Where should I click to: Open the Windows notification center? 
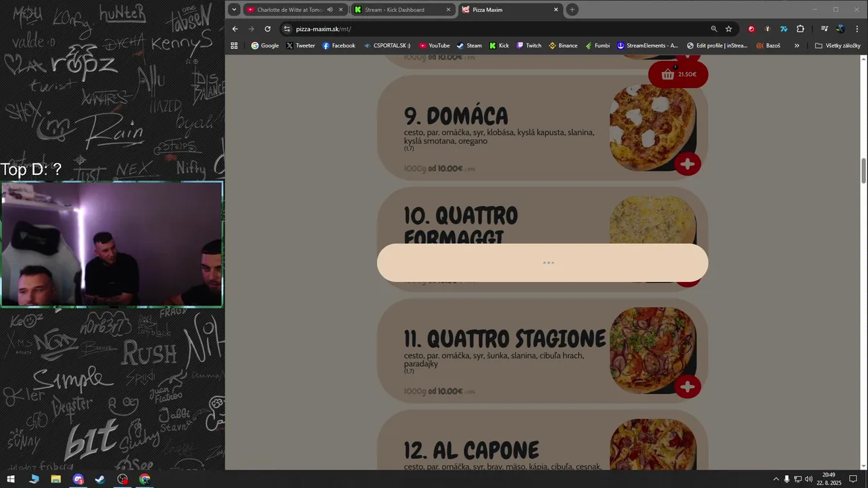point(853,479)
